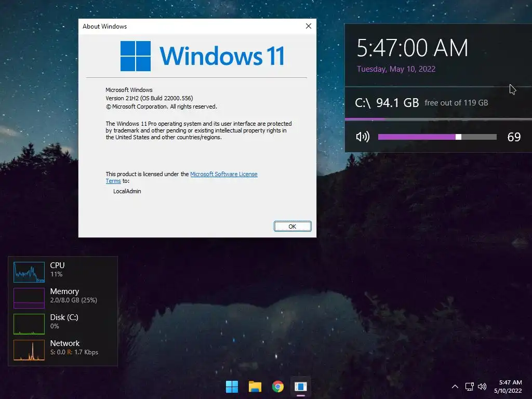Click the 'Version 21H2 (OS Build 22000.556)' text
Screen dimensions: 532x399
[x=149, y=98]
